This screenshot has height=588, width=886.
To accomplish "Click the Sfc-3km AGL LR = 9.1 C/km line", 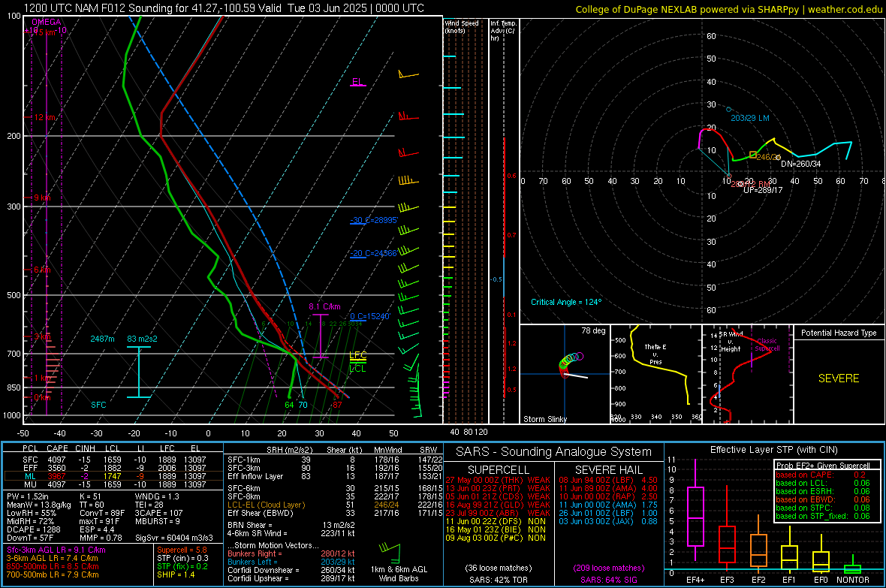I will pos(56,550).
